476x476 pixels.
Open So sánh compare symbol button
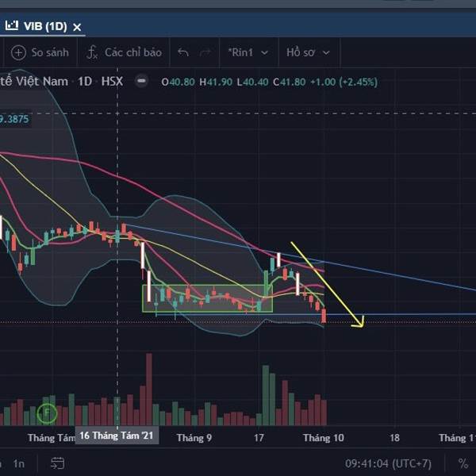pyautogui.click(x=40, y=52)
